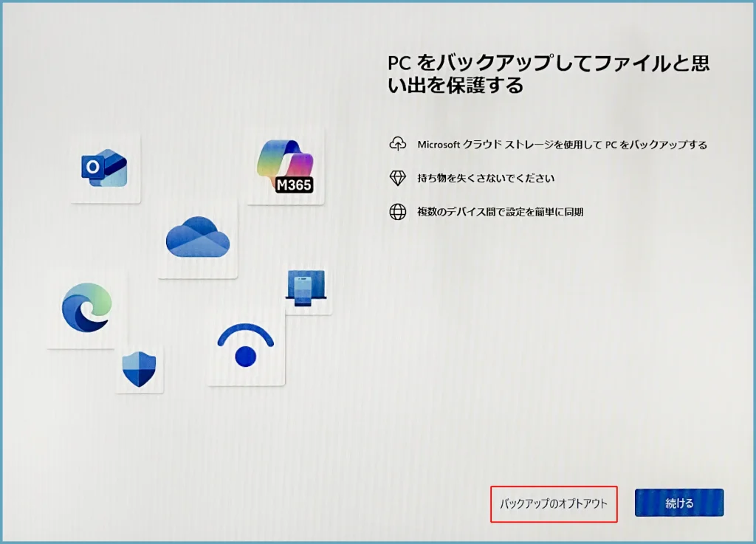
Task: Select the 複数のデバイス間で設定を簡単に同期 text
Action: (501, 213)
